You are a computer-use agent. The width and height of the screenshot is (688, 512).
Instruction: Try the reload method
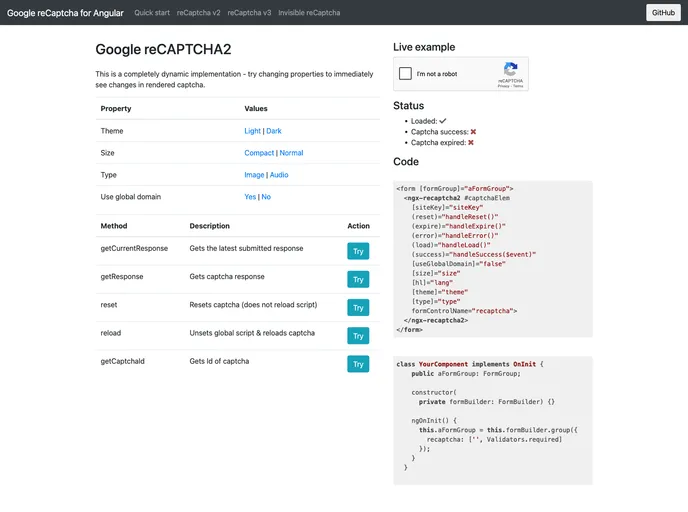coord(358,336)
